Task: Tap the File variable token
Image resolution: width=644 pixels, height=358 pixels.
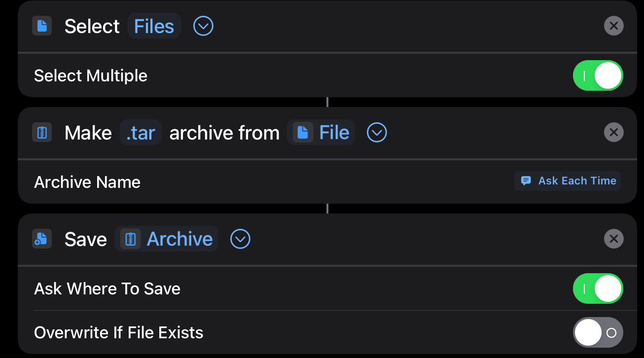Action: tap(334, 133)
